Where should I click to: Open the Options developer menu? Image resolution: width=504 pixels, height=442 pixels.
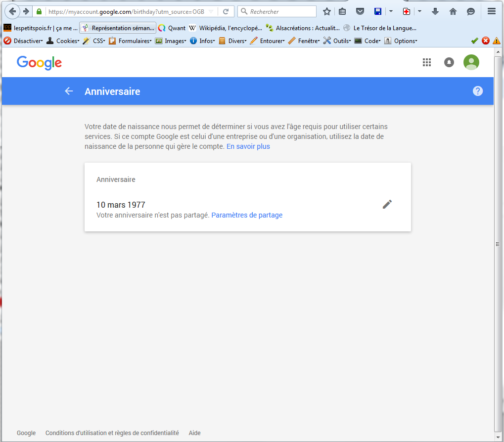401,41
